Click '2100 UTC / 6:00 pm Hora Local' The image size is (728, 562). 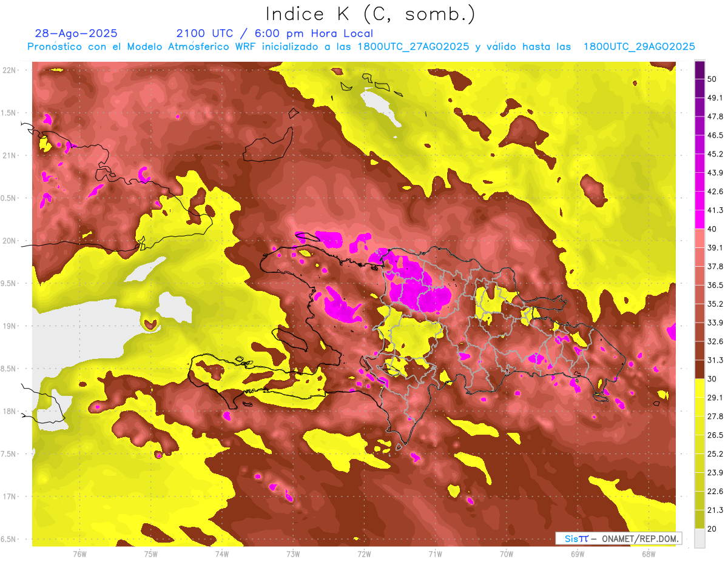click(275, 33)
